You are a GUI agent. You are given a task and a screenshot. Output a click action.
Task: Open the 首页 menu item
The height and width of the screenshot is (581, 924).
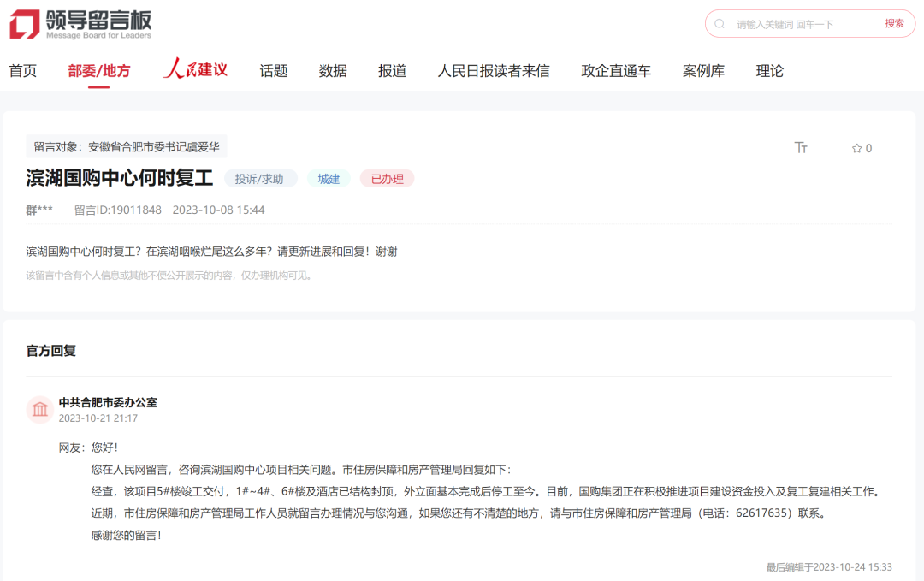click(x=22, y=70)
